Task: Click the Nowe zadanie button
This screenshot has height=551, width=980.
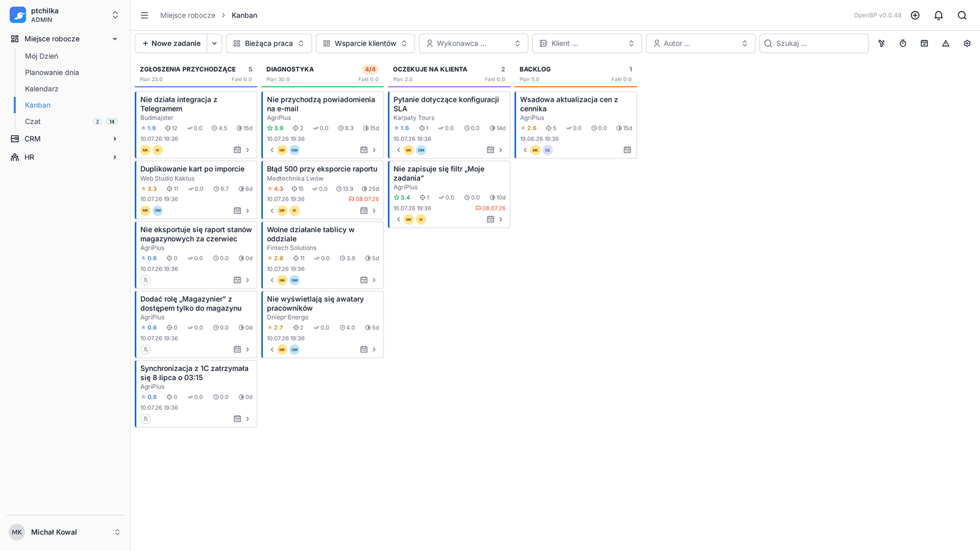Action: point(171,43)
